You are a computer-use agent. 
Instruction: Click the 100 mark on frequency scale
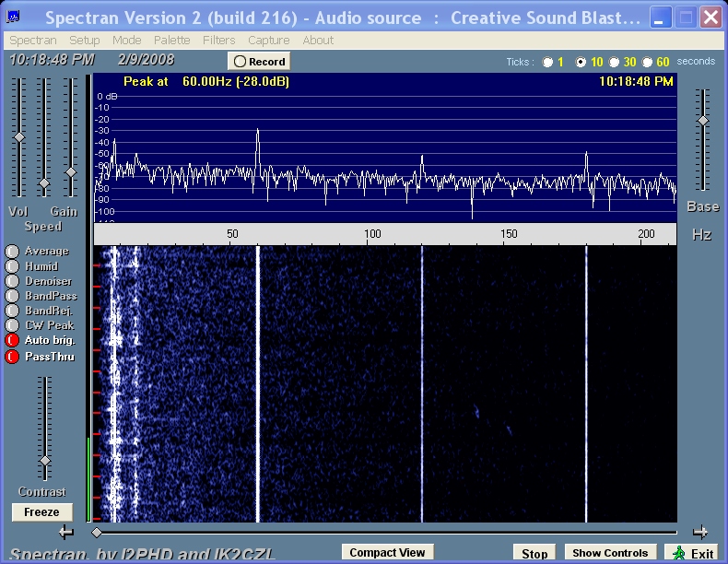(372, 233)
